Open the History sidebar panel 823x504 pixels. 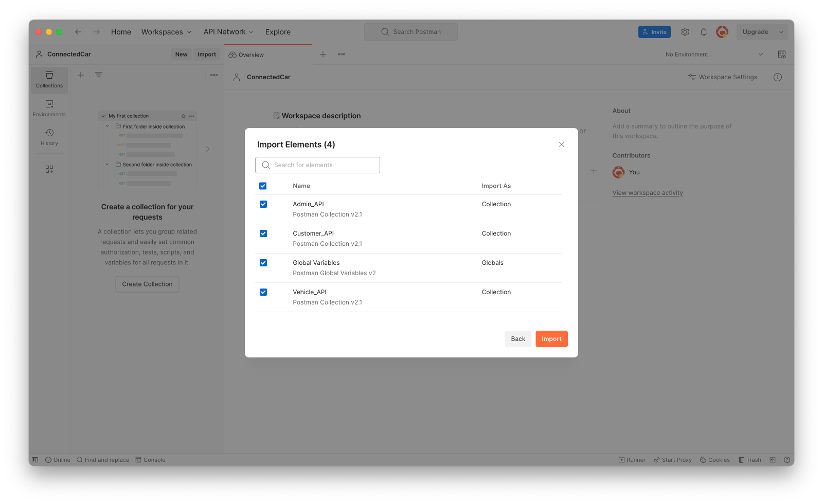pos(49,137)
